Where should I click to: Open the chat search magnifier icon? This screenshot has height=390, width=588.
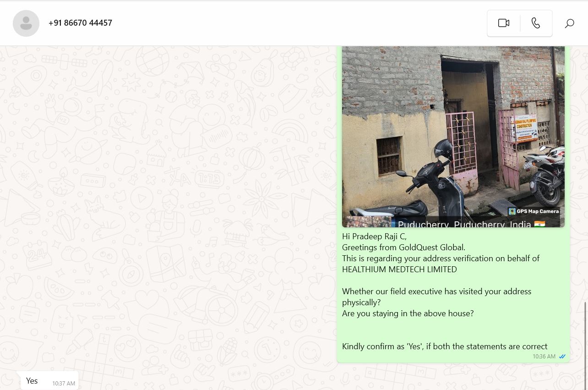569,23
